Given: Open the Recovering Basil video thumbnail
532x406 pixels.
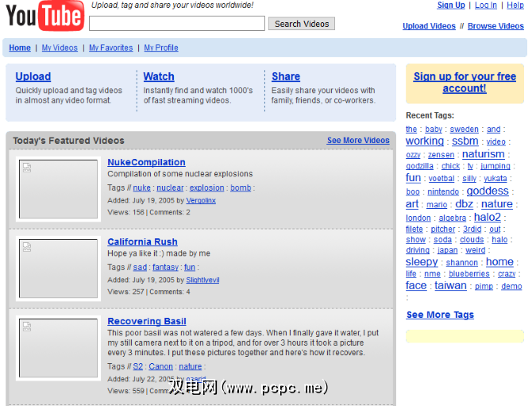Looking at the screenshot, I should point(58,348).
